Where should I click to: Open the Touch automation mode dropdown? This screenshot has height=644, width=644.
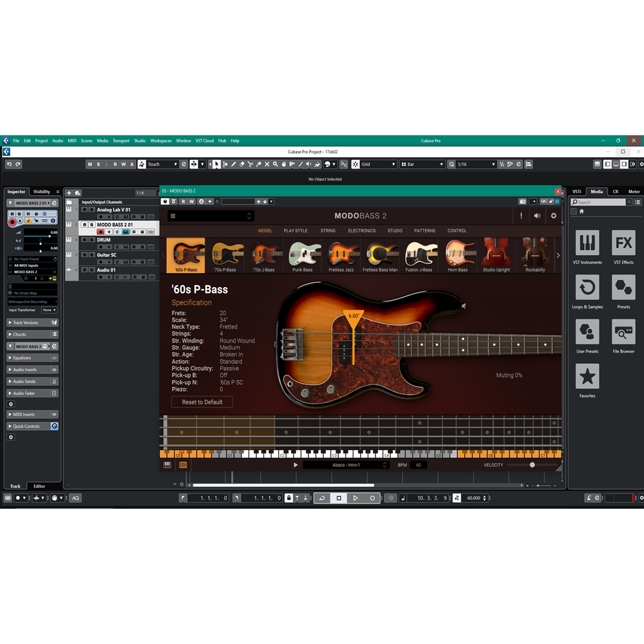tap(162, 164)
